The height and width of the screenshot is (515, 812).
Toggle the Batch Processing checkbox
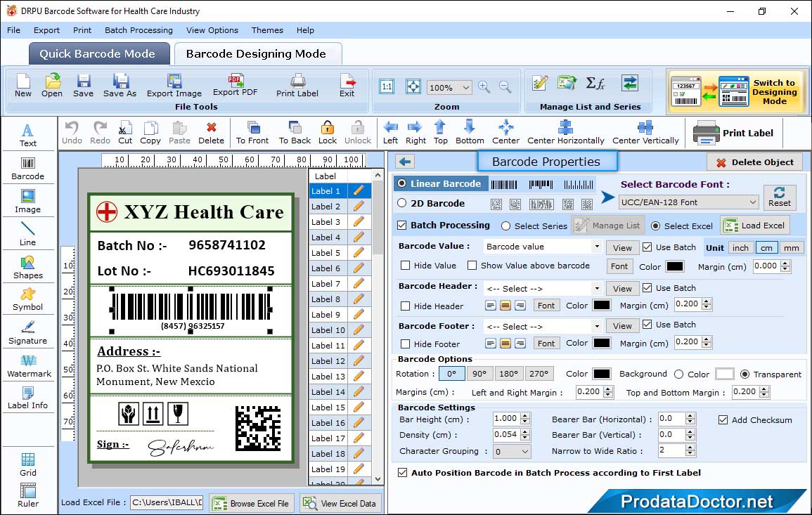click(402, 225)
